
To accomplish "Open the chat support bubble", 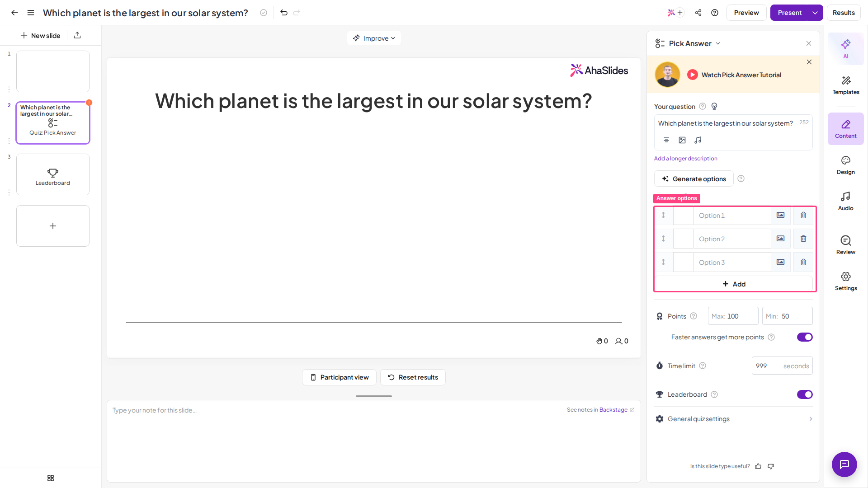I will 844,465.
